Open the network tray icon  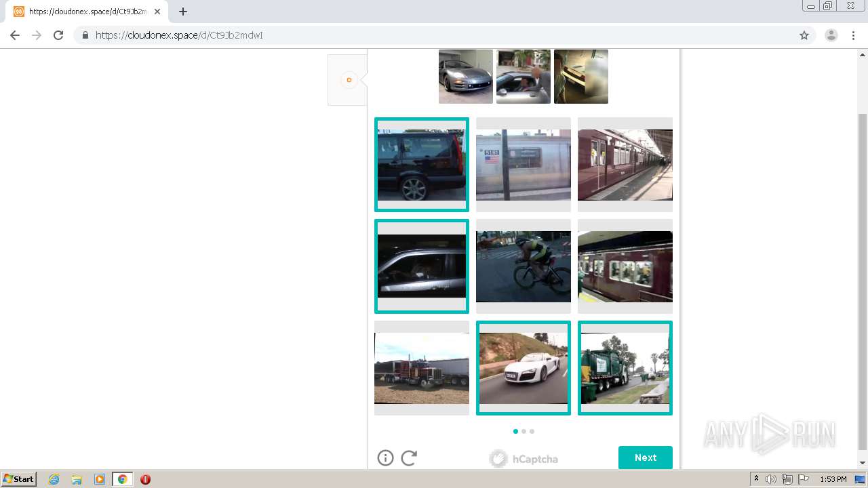[787, 479]
